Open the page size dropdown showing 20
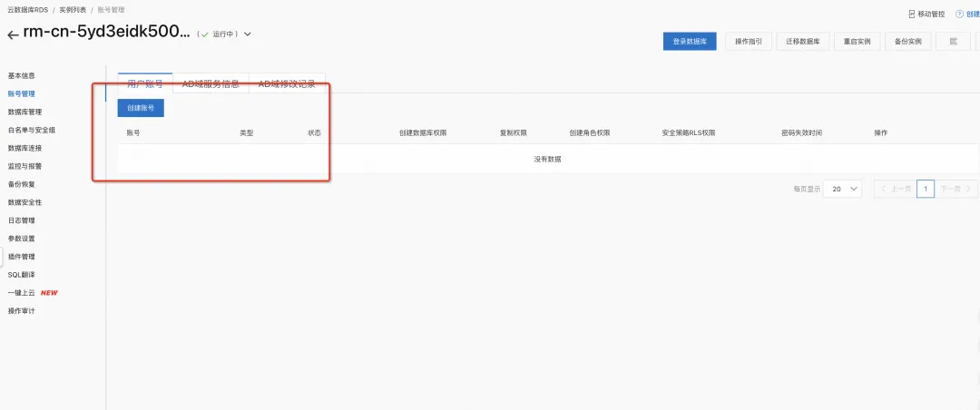The width and height of the screenshot is (980, 410). [x=842, y=189]
